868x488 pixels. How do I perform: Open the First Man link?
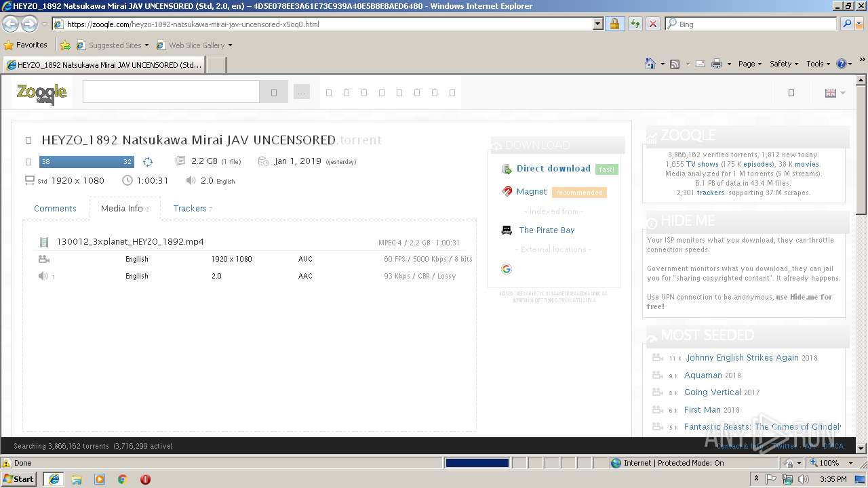click(x=703, y=410)
